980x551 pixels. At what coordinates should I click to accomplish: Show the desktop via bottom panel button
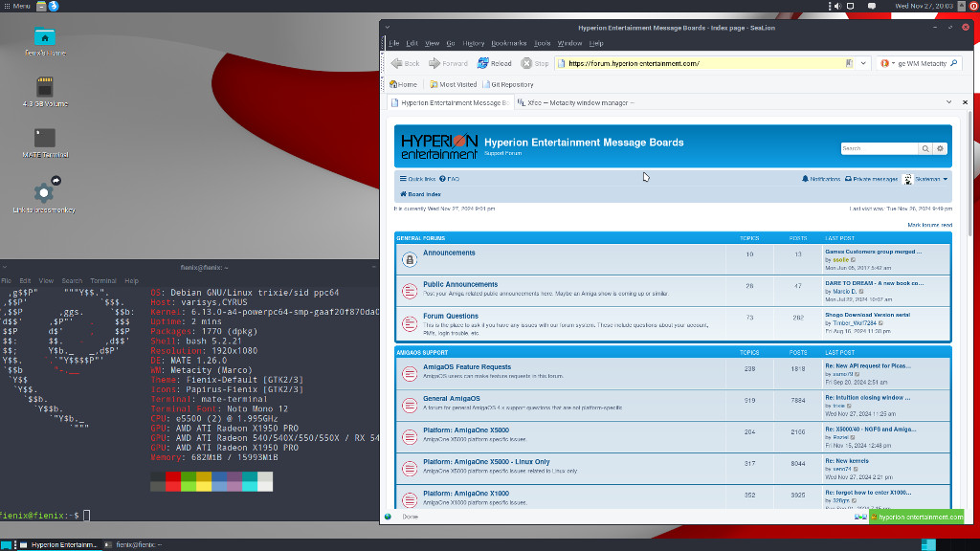click(6, 544)
